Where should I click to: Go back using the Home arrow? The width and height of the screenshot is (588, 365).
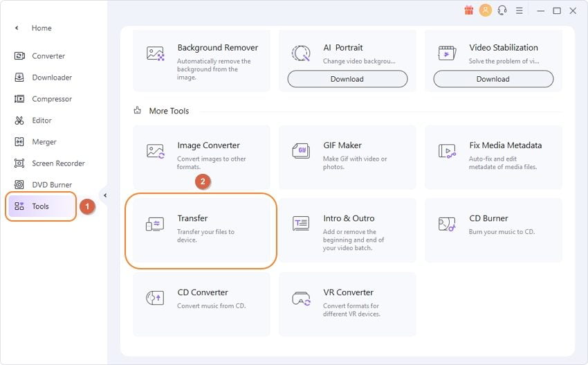click(17, 28)
